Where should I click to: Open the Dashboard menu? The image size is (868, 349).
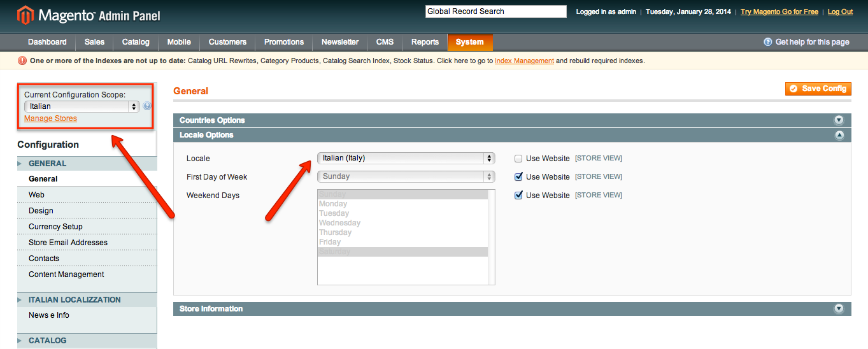click(x=47, y=42)
